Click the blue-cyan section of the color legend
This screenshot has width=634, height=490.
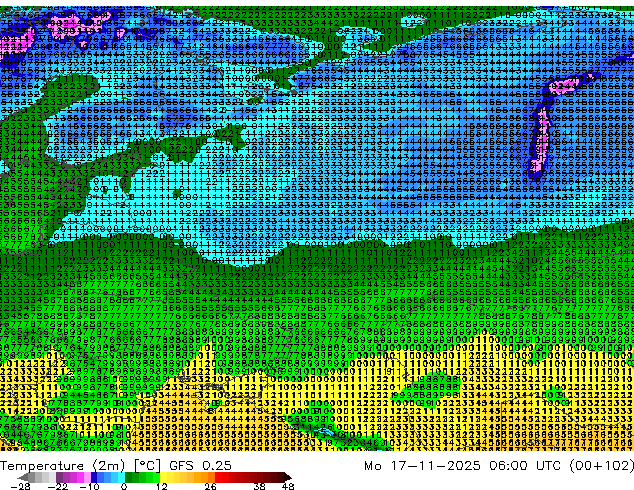(x=108, y=477)
